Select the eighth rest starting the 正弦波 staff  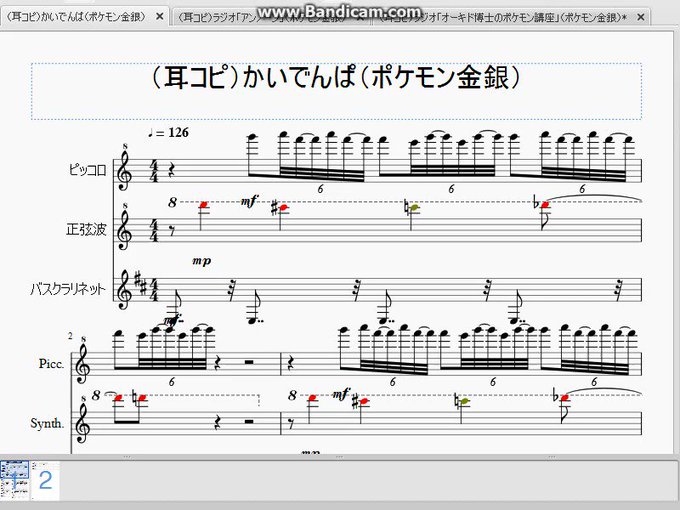(173, 231)
